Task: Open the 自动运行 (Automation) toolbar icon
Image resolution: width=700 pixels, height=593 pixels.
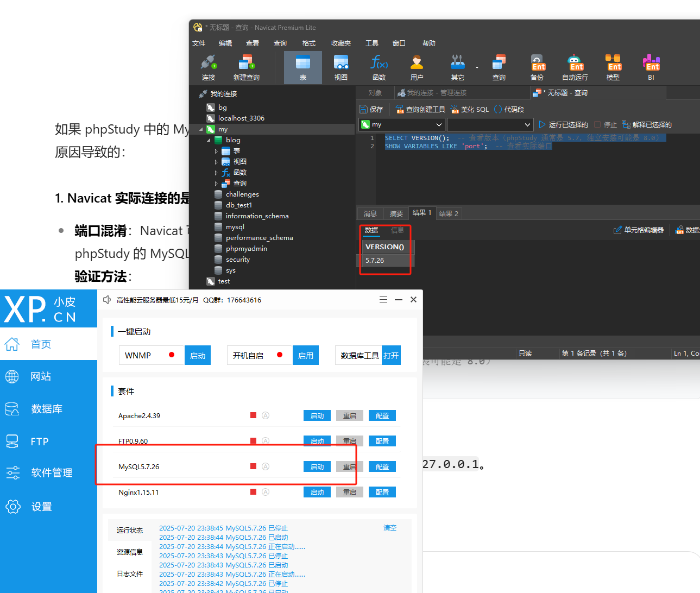Action: point(575,67)
